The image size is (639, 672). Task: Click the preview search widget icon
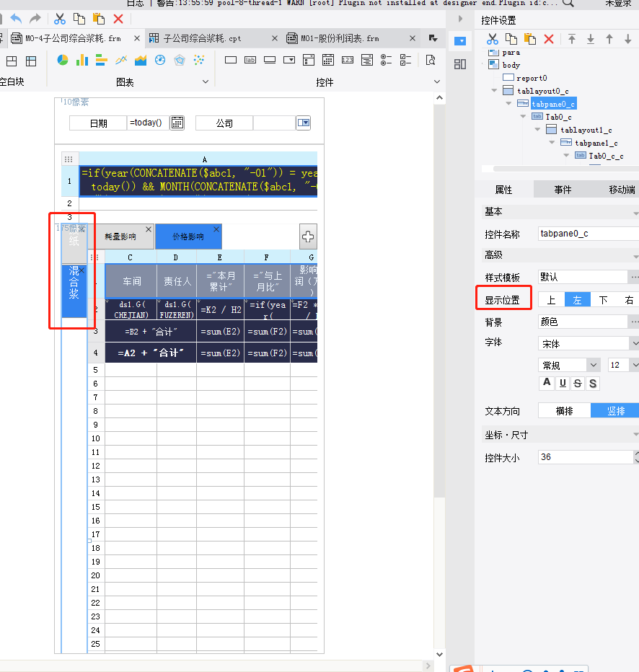[431, 60]
